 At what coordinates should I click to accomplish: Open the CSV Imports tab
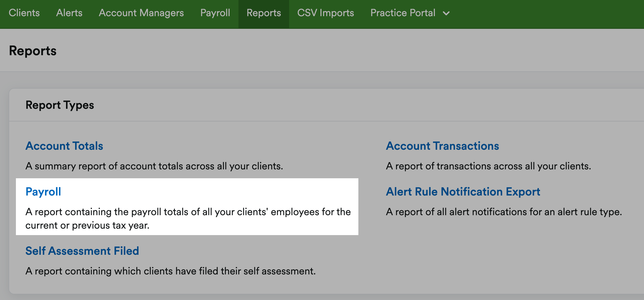click(x=326, y=13)
